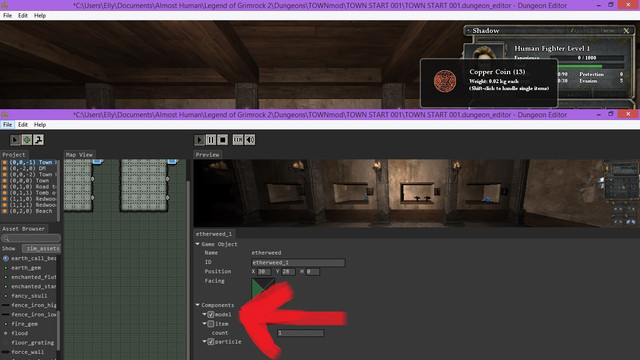Start the preview with the play button

[199, 140]
